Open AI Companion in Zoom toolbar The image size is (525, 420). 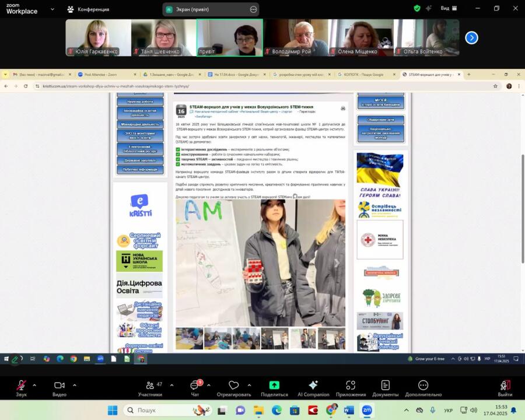click(313, 388)
